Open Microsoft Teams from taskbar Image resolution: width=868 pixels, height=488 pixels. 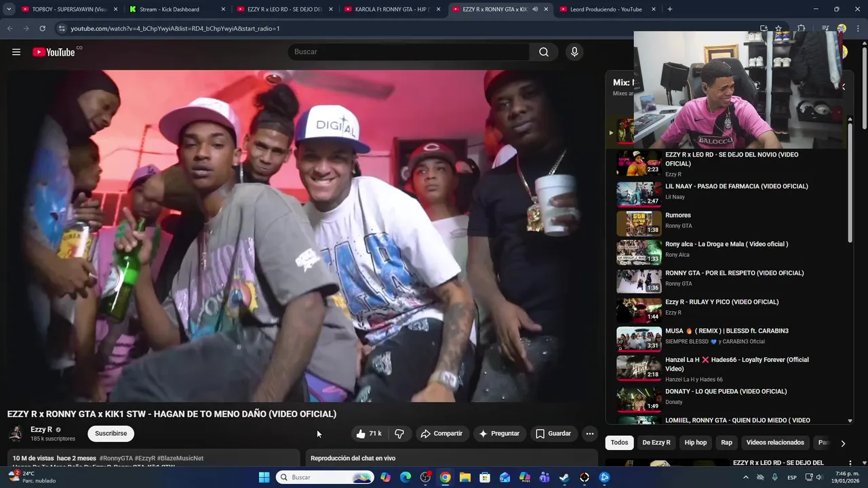pyautogui.click(x=545, y=477)
